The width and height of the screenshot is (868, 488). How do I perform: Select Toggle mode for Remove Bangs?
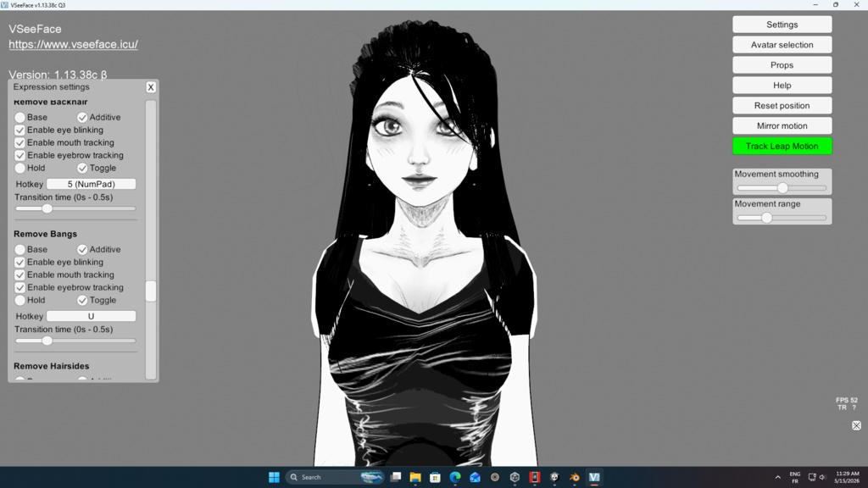click(x=82, y=301)
